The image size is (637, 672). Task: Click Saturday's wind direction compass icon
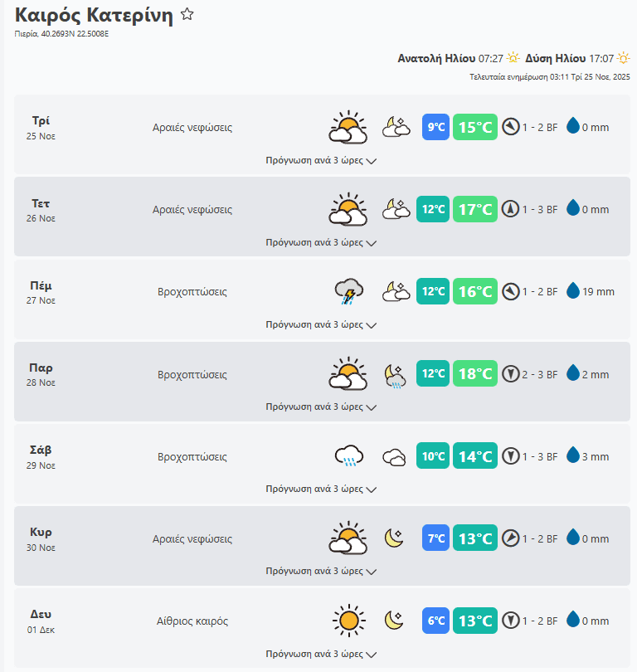pos(511,456)
